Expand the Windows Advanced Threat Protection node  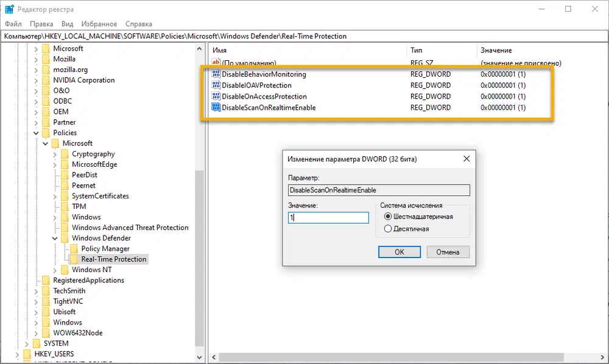coord(54,227)
